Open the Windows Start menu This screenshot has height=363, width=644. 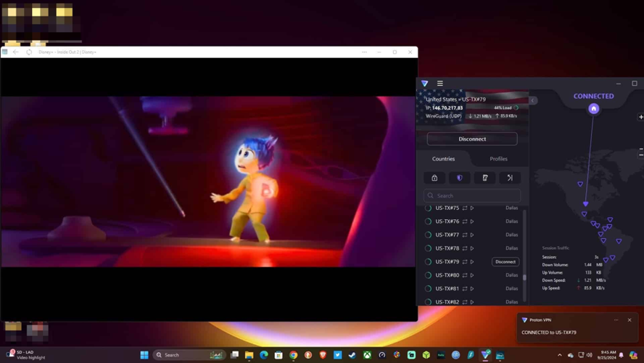(x=144, y=355)
